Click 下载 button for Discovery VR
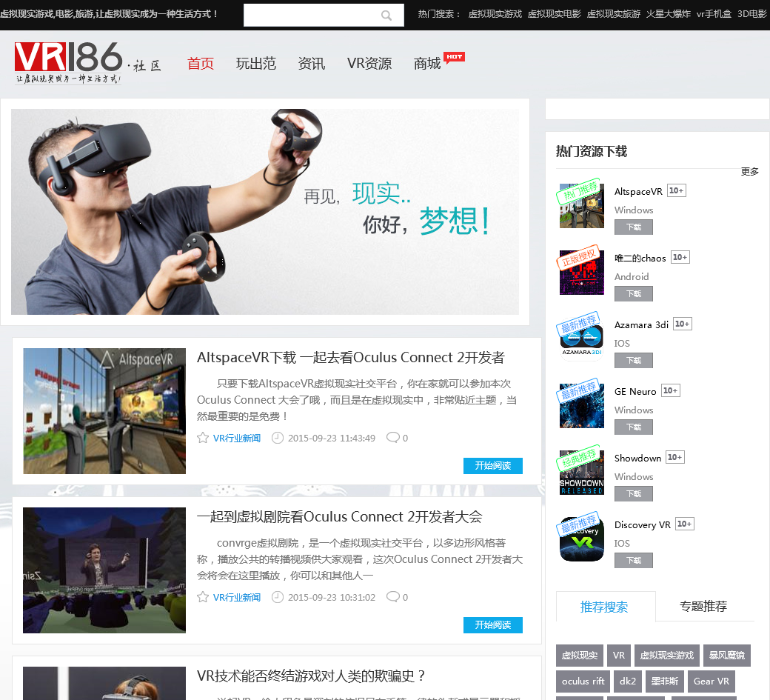Screen dimensions: 770x700 point(634,561)
